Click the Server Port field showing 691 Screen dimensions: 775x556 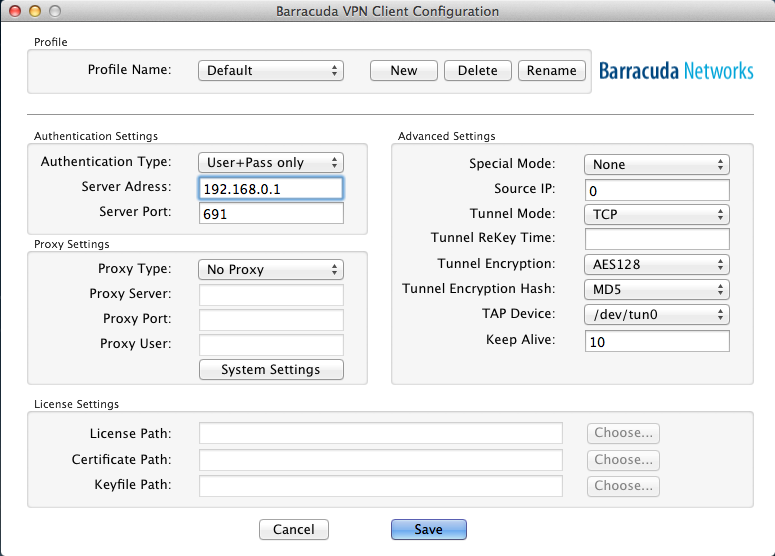click(x=271, y=214)
